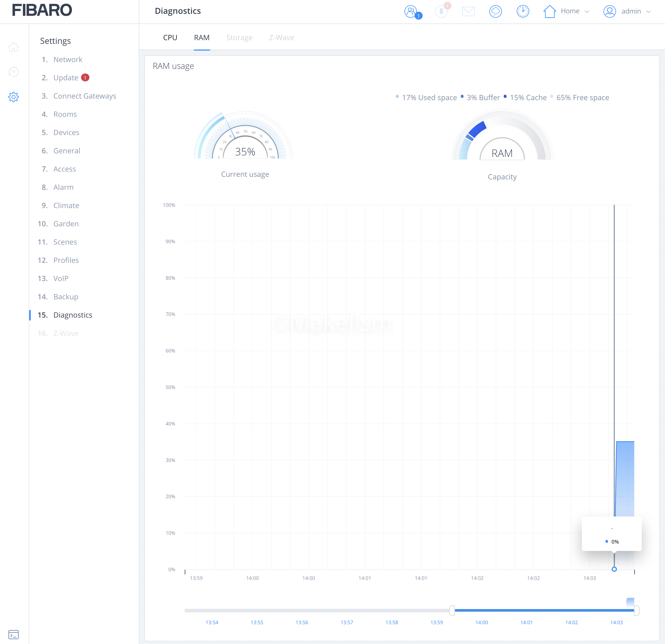Click the gauge icon in left sidebar
This screenshot has height=644, width=665.
pos(14,72)
